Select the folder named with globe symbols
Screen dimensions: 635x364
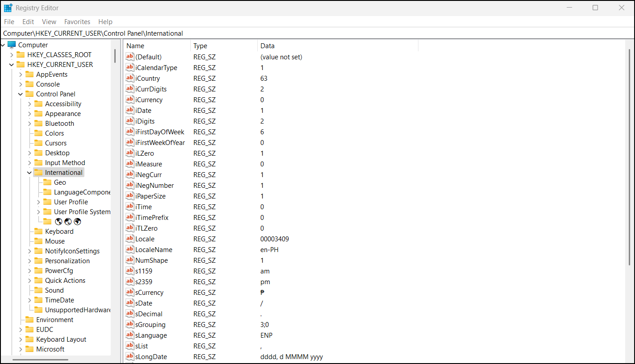point(67,222)
